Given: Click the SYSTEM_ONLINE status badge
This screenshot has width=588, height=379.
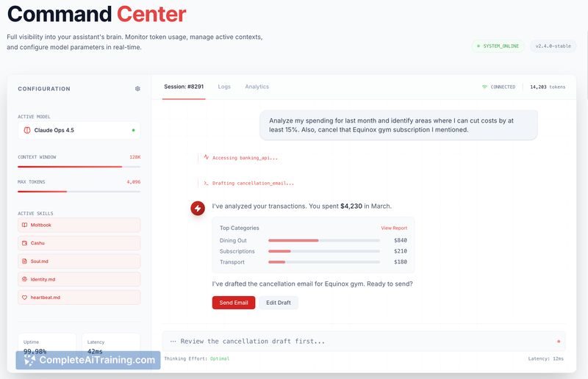Looking at the screenshot, I should [x=498, y=46].
